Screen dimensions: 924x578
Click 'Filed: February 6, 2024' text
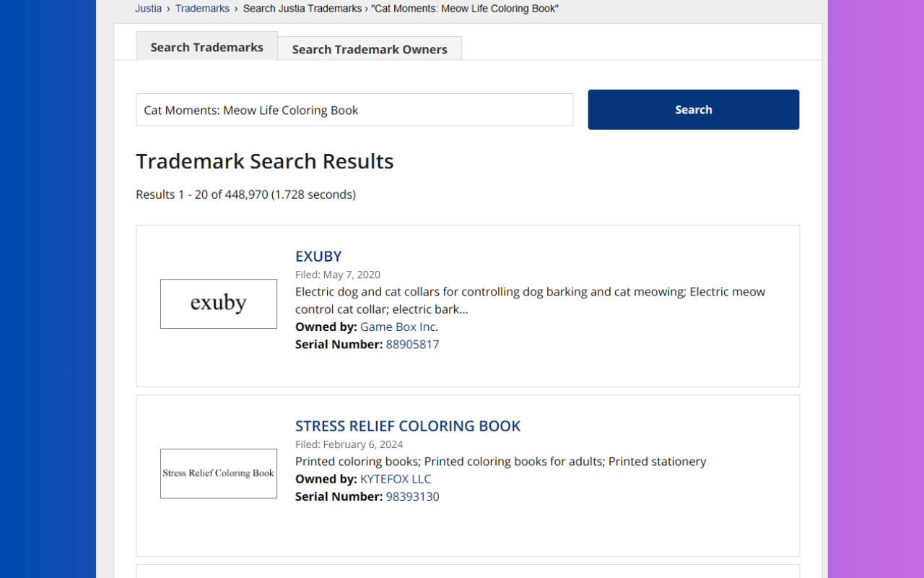click(x=349, y=444)
